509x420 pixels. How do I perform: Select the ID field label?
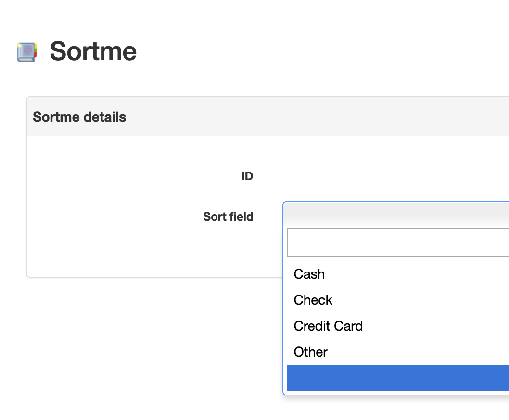[247, 176]
